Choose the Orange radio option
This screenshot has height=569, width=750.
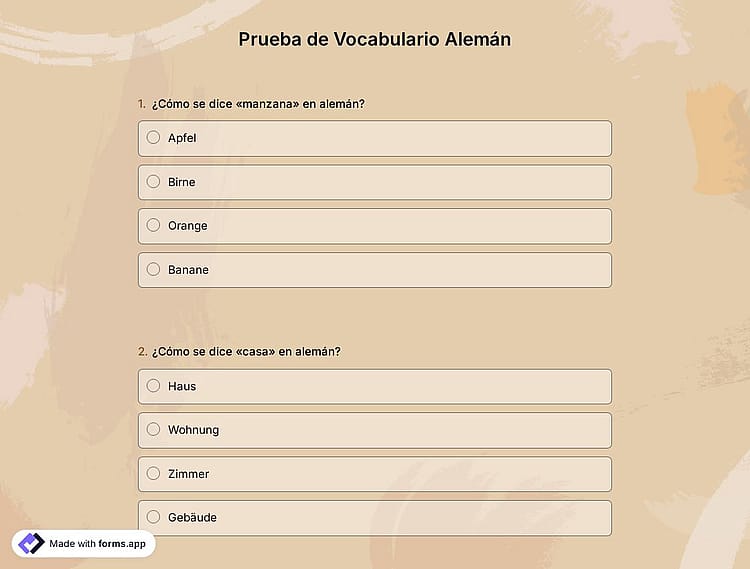(153, 225)
